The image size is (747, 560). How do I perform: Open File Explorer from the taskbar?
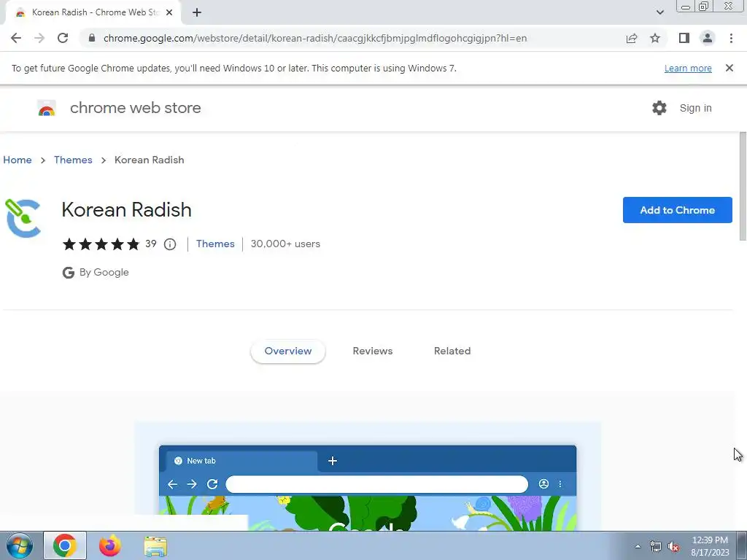(155, 546)
